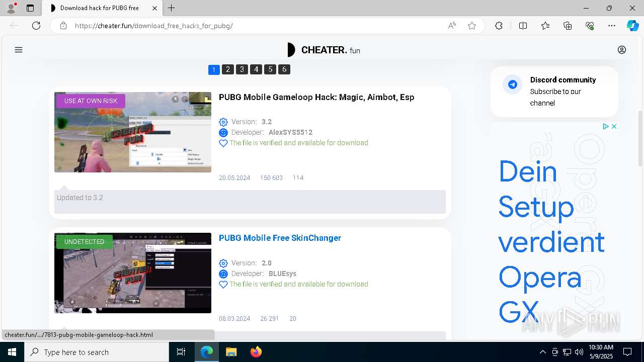This screenshot has width=644, height=362.
Task: Go to page 1 of pagination
Action: pyautogui.click(x=214, y=69)
